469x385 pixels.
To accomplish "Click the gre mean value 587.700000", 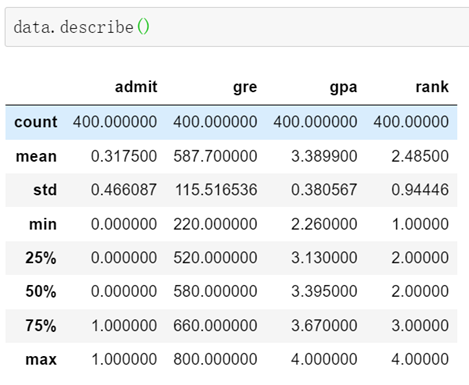I will [215, 156].
